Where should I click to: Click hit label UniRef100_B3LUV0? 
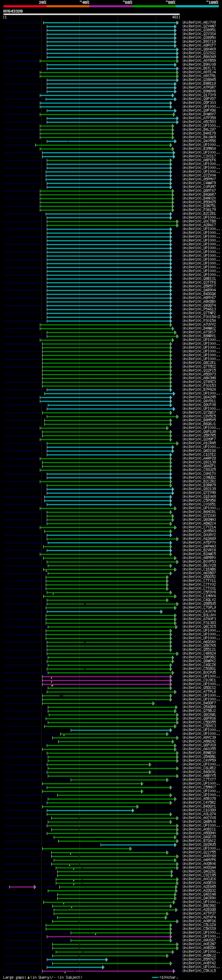(199, 615)
